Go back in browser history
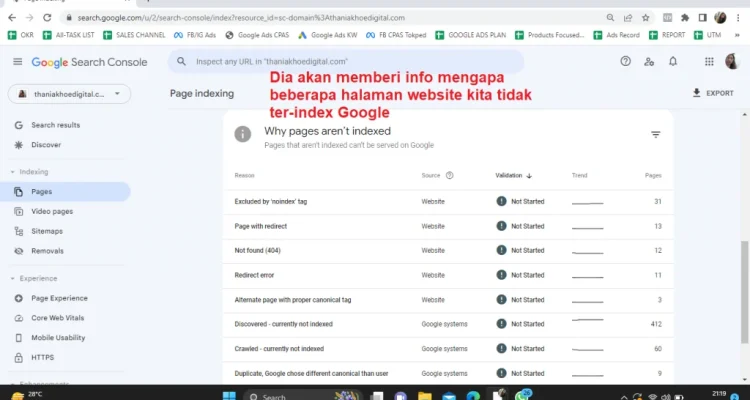This screenshot has width=750, height=400. [12, 18]
